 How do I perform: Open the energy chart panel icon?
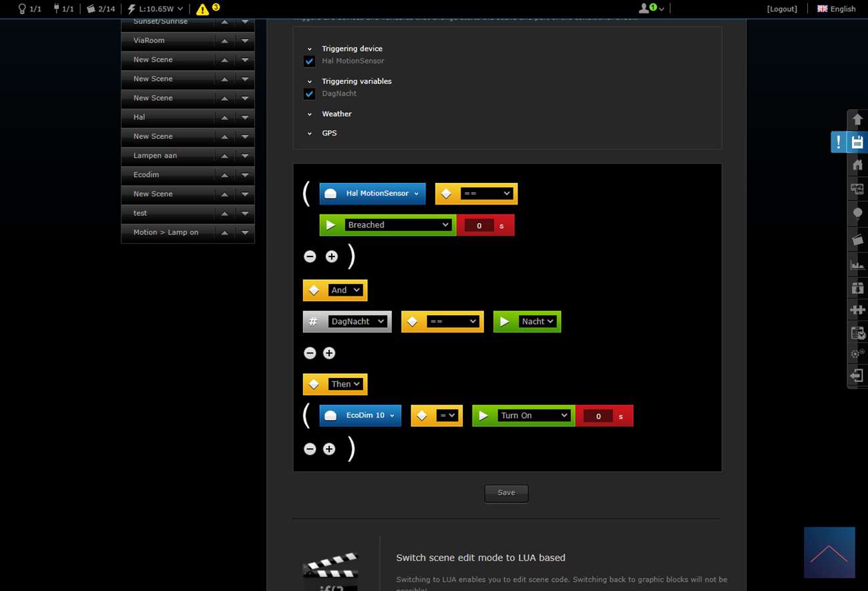[x=857, y=264]
